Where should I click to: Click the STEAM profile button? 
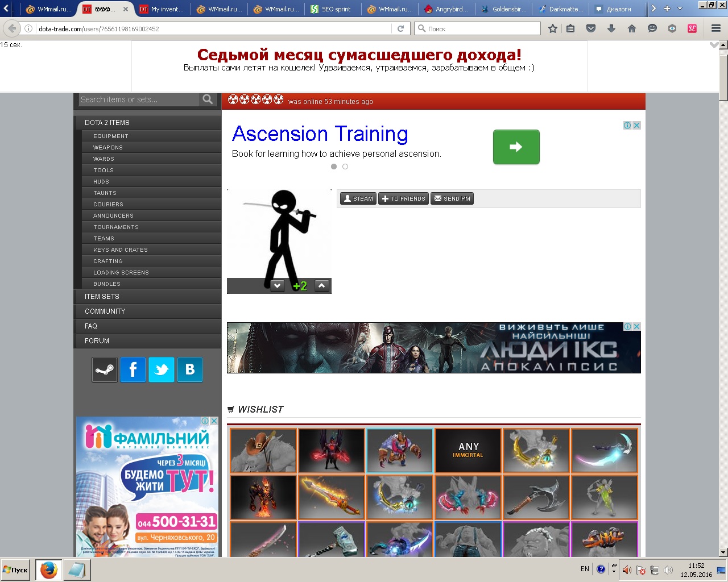[358, 199]
